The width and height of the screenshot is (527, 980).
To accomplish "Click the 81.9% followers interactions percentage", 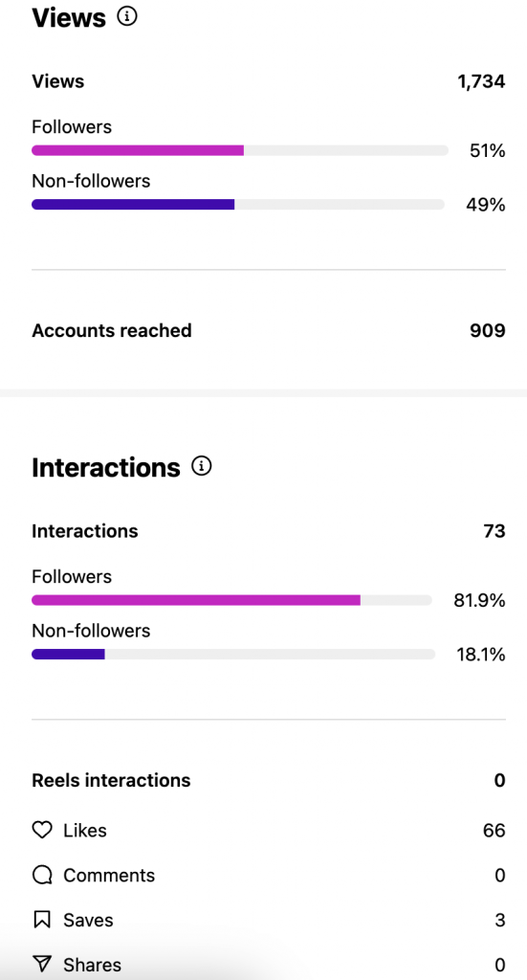I will click(479, 601).
